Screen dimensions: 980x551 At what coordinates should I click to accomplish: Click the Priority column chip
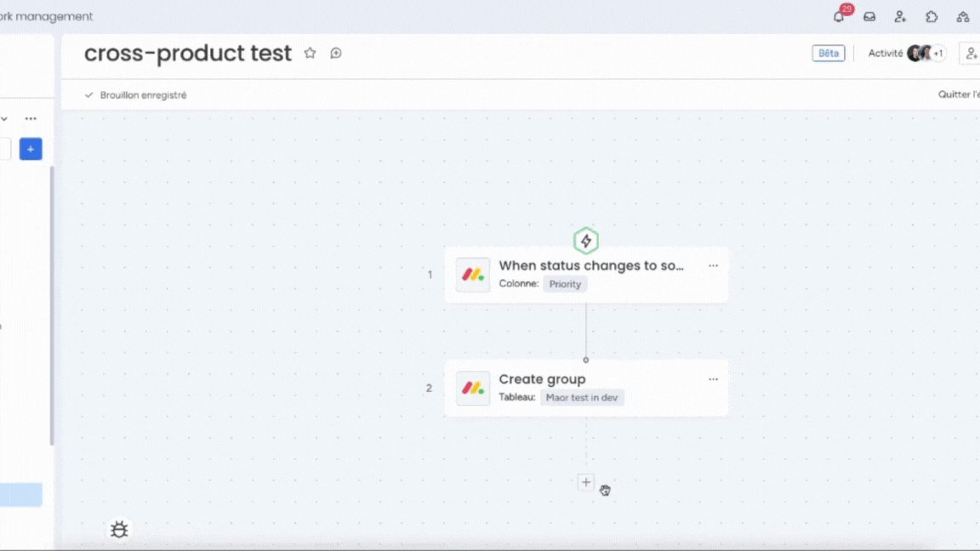[565, 284]
